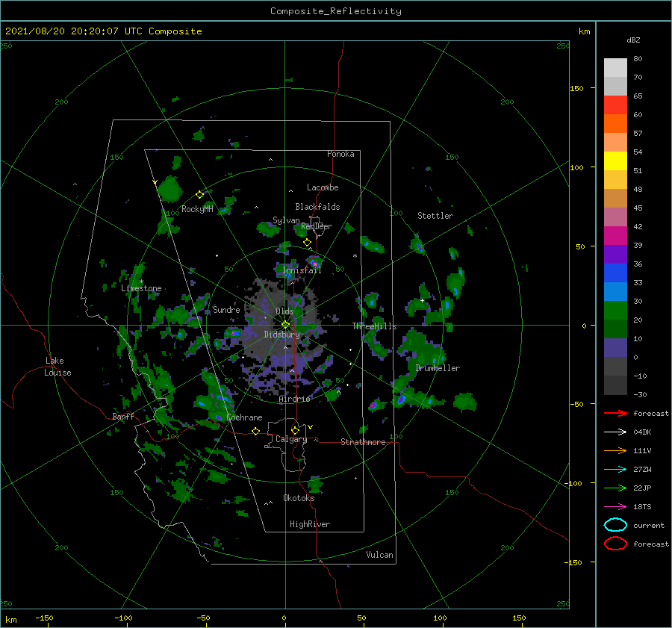Click the green 22JP arrow in the legend
This screenshot has height=628, width=672.
point(615,488)
